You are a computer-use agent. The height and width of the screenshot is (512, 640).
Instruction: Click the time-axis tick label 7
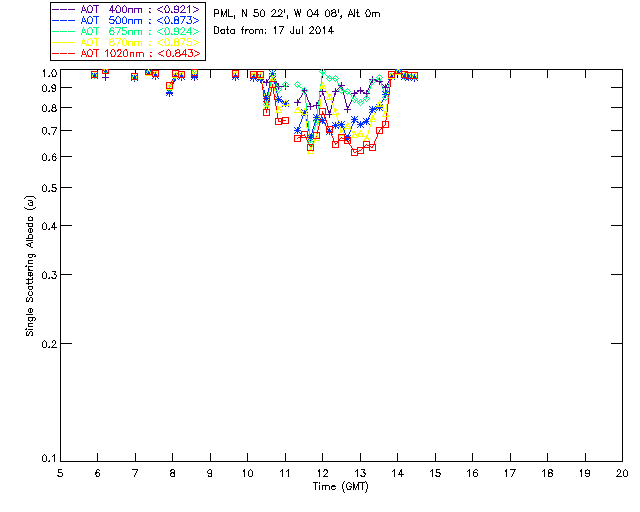click(x=135, y=473)
